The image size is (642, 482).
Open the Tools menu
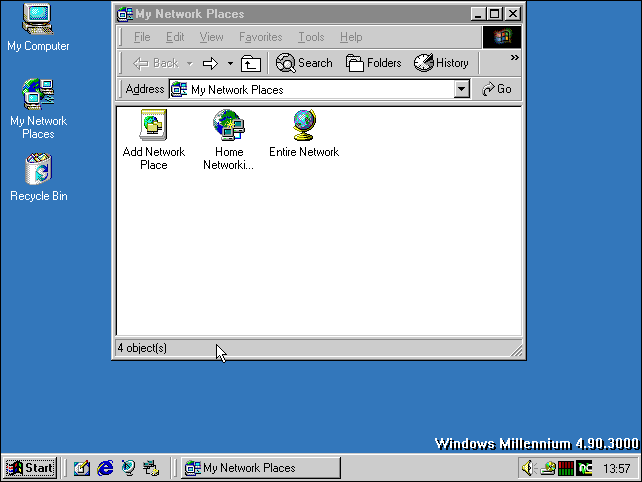tap(311, 37)
